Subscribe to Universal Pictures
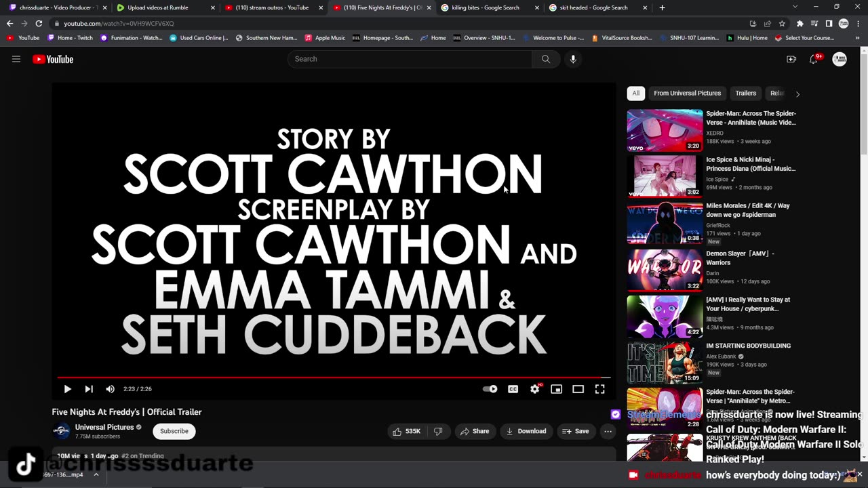 pos(174,431)
